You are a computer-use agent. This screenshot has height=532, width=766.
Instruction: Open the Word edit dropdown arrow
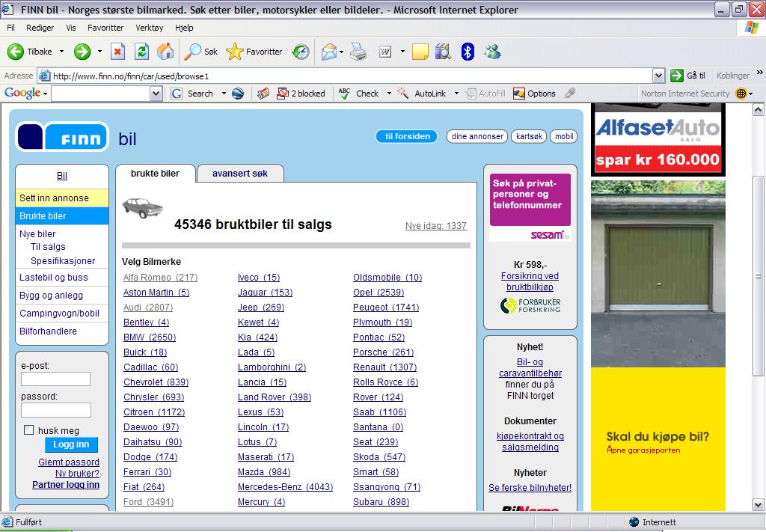402,52
